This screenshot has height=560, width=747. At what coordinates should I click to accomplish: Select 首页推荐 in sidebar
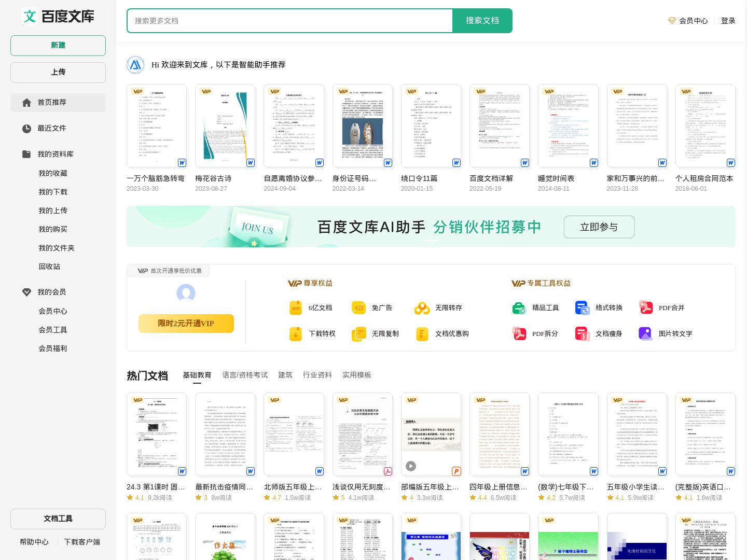[58, 103]
